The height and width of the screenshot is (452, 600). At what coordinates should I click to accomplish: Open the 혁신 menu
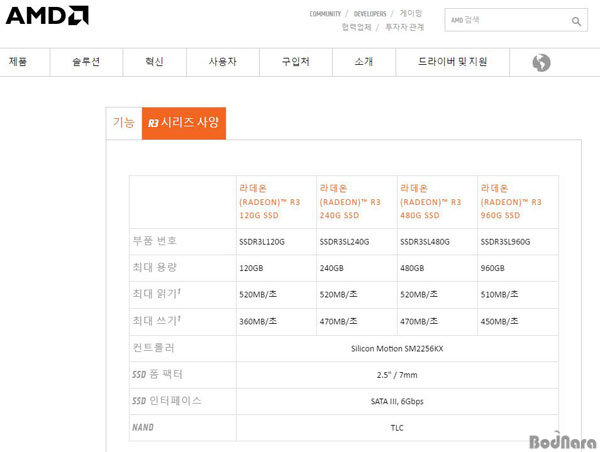pos(154,62)
